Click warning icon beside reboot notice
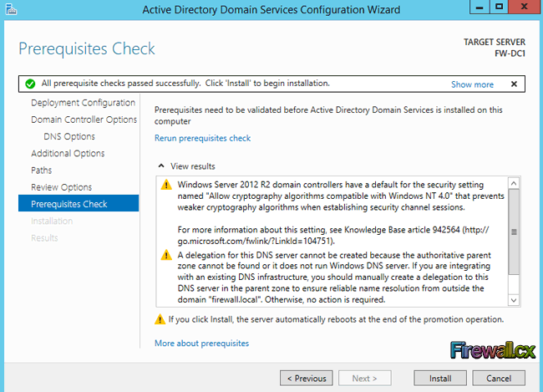Image resolution: width=543 pixels, height=392 pixels. click(x=160, y=319)
